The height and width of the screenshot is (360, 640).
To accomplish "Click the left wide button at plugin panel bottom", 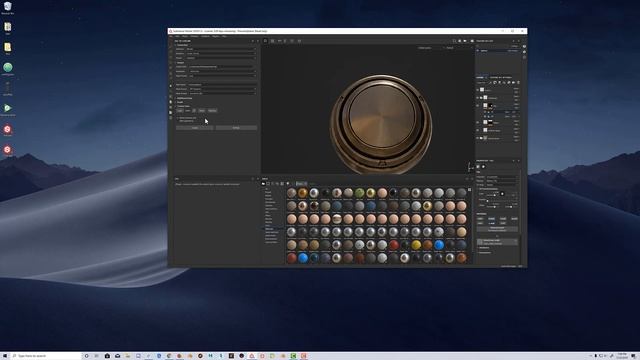I will click(195, 128).
